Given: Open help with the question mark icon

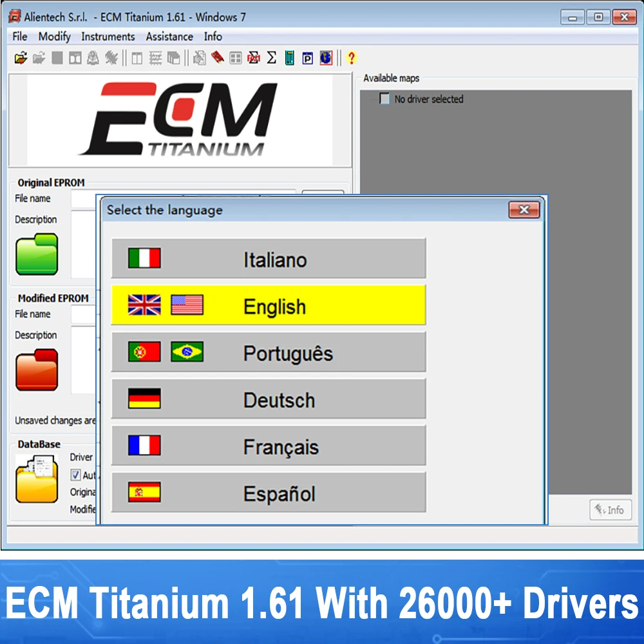Looking at the screenshot, I should (x=352, y=58).
